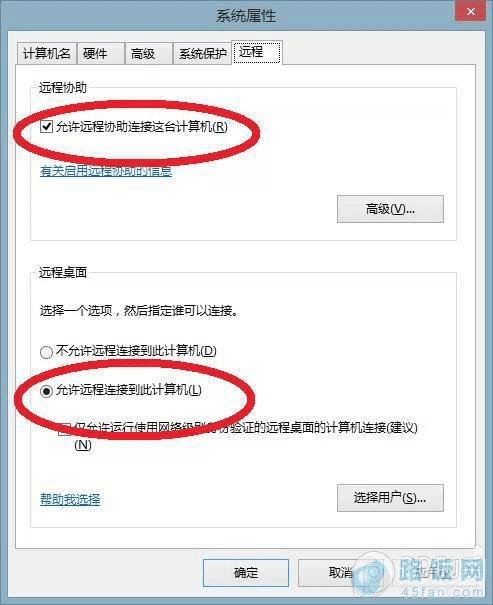493x605 pixels.
Task: Open the 硬件 tab
Action: coord(101,53)
